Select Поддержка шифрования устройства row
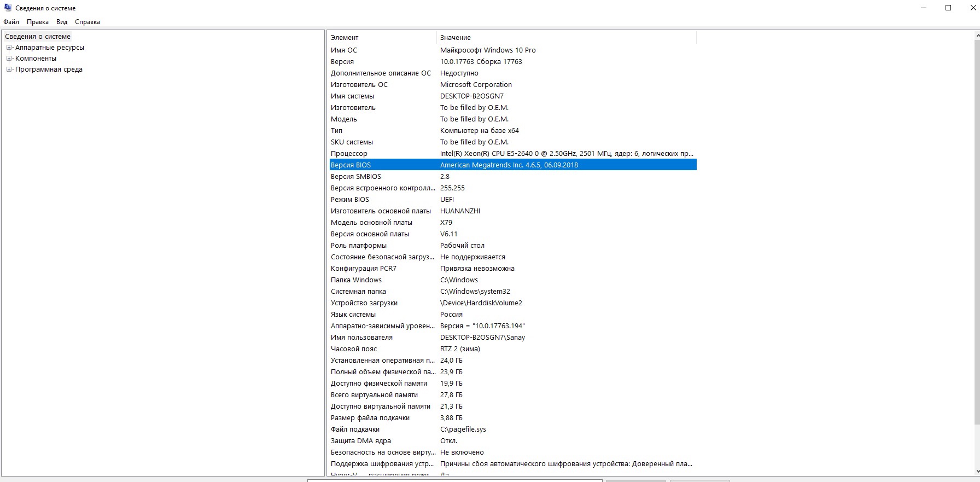980x482 pixels. (512, 464)
